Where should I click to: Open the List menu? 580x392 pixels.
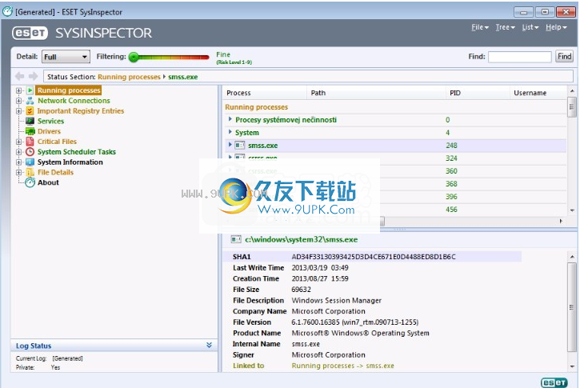(x=530, y=27)
